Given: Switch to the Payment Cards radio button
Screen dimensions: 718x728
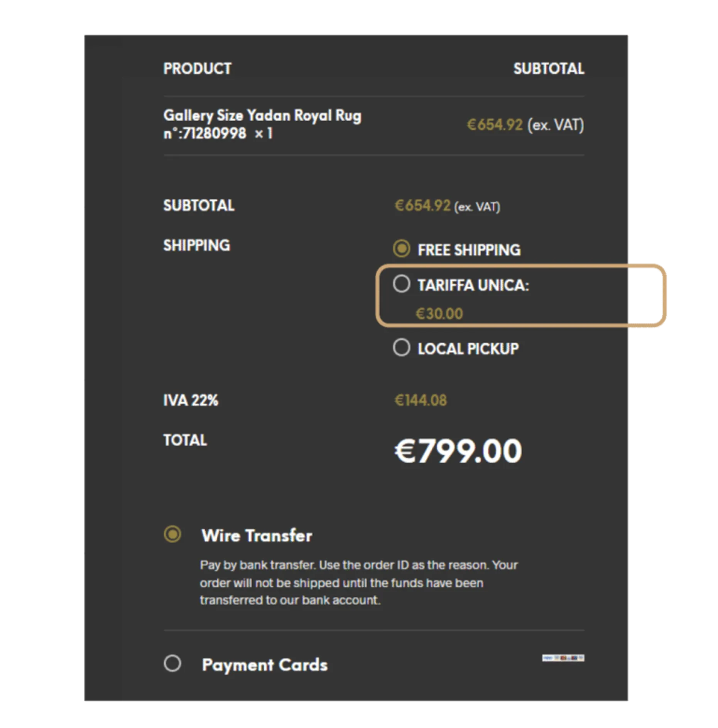Looking at the screenshot, I should tap(172, 664).
